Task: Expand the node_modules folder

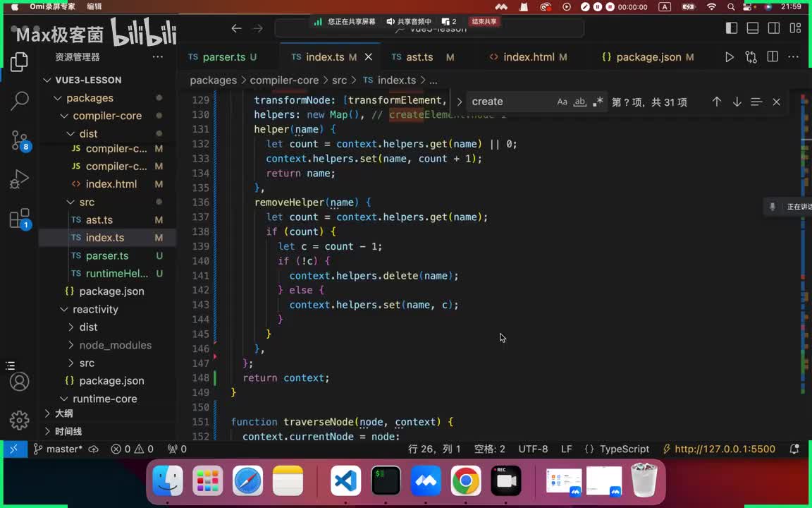Action: (x=70, y=345)
